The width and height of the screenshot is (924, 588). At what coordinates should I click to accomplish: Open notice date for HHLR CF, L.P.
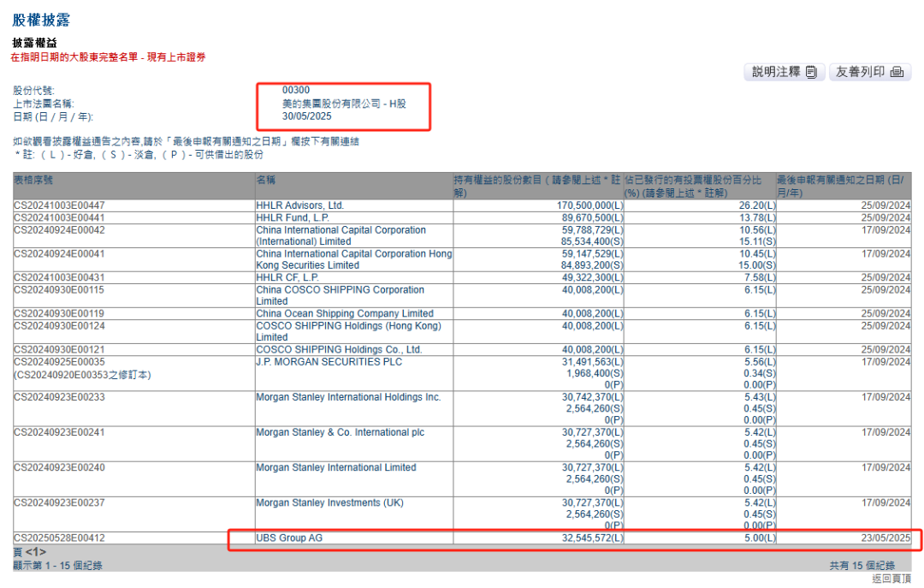pos(885,278)
